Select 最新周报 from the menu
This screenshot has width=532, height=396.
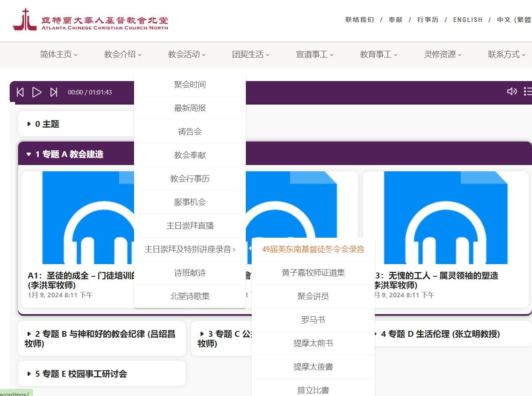[x=190, y=108]
